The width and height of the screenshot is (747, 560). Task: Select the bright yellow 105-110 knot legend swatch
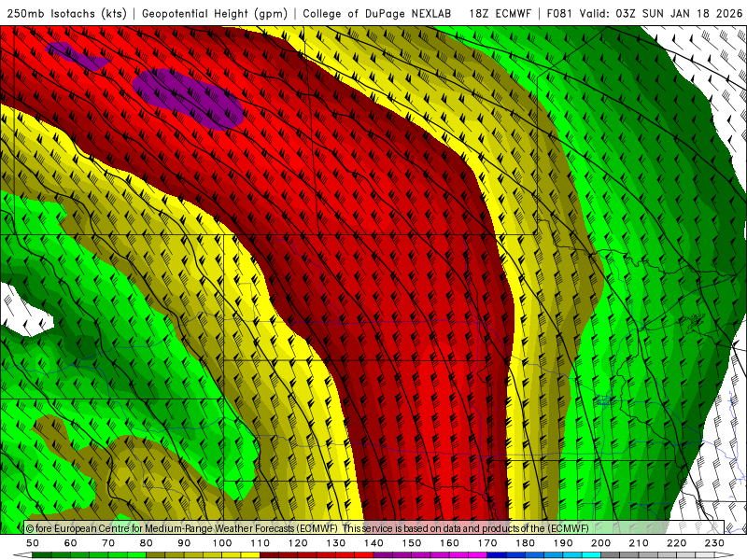(x=250, y=555)
